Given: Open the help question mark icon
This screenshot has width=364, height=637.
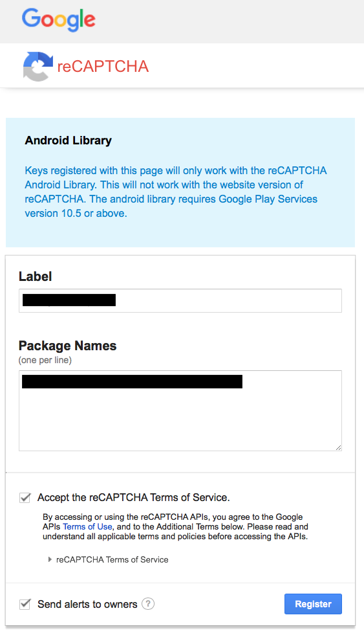Looking at the screenshot, I should point(148,604).
